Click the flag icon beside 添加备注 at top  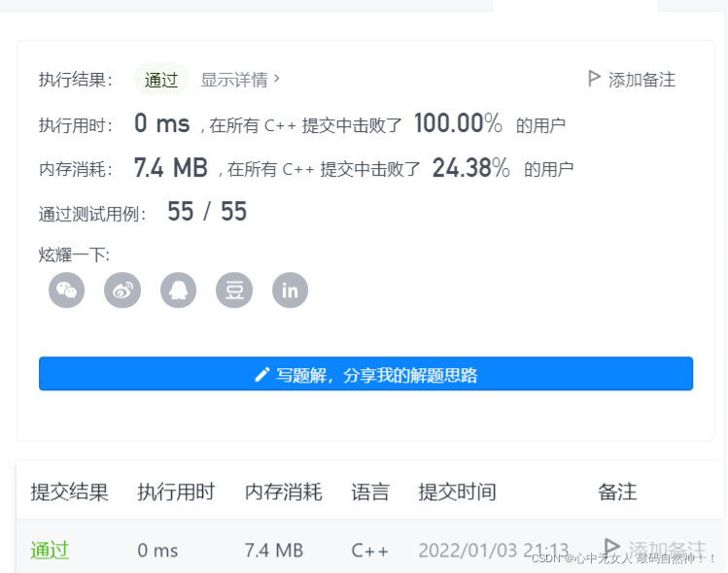[594, 79]
